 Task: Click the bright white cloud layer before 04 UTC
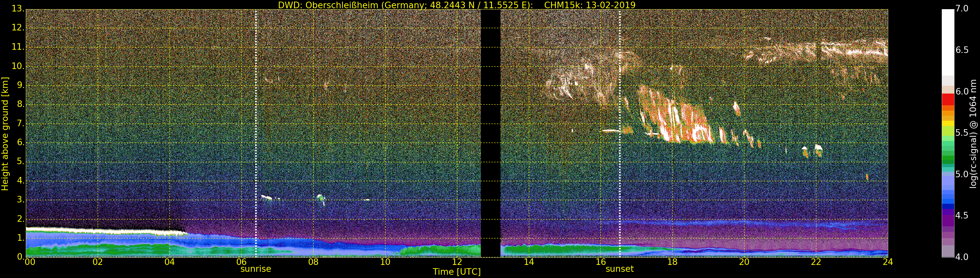click(x=106, y=231)
